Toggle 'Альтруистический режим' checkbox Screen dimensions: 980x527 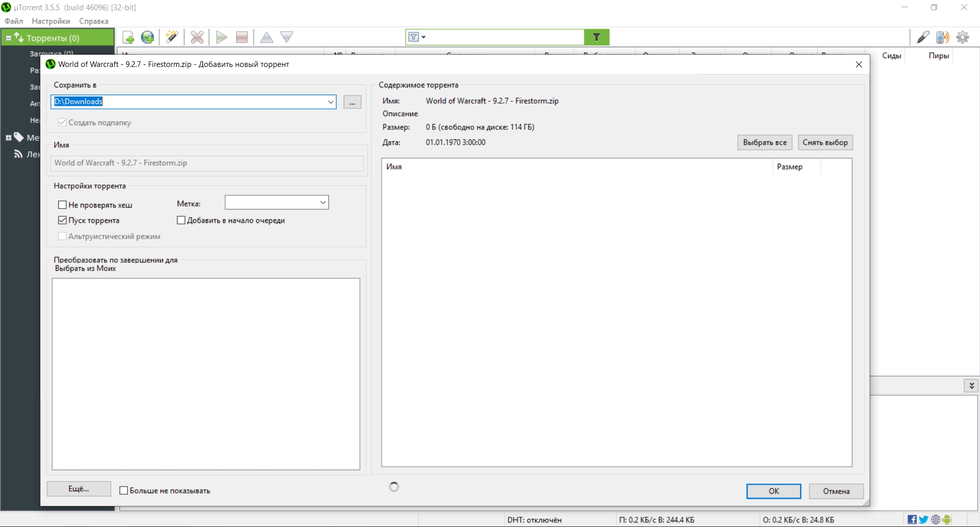[x=62, y=236]
